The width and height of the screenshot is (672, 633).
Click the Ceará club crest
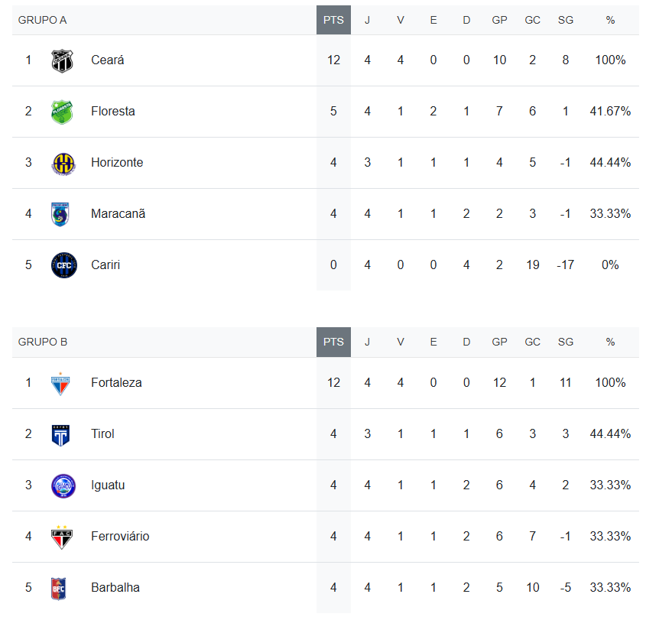62,61
